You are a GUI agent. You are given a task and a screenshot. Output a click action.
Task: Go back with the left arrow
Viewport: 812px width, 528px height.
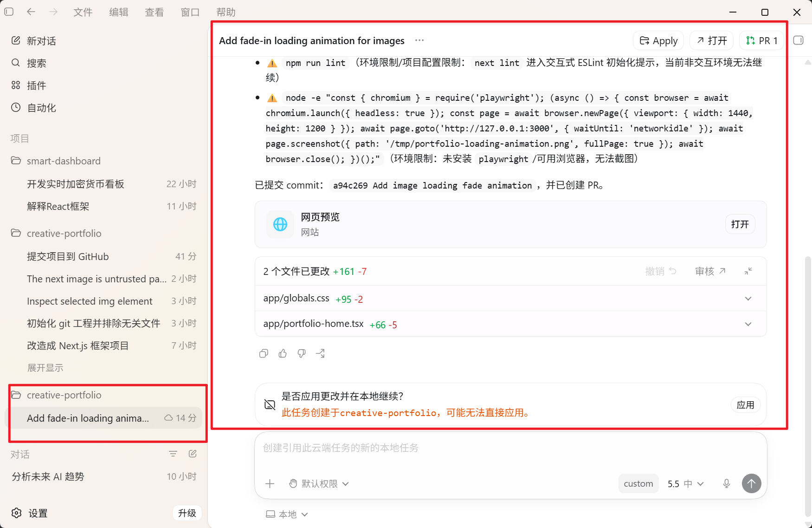pyautogui.click(x=31, y=12)
